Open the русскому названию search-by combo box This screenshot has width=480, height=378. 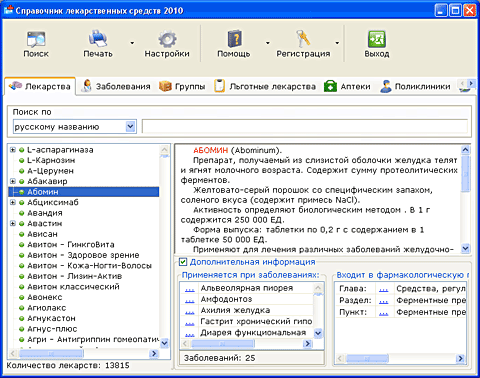[75, 127]
